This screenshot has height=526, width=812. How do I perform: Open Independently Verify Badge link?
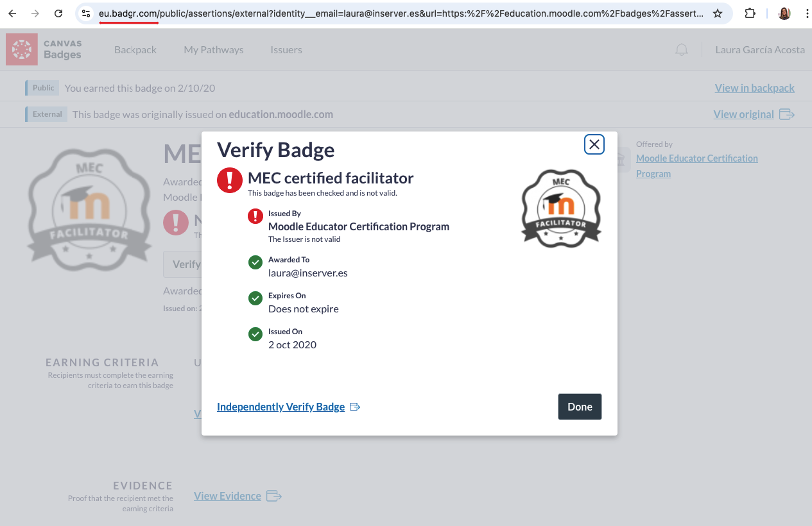pyautogui.click(x=281, y=407)
